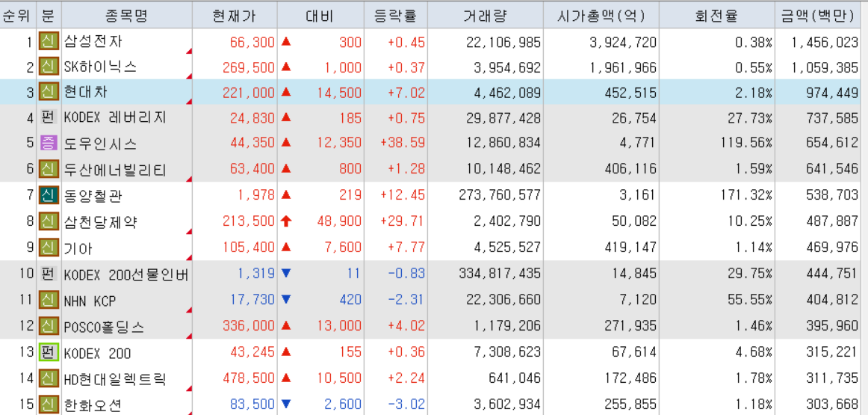Select the stock name 동양철관

click(x=93, y=196)
